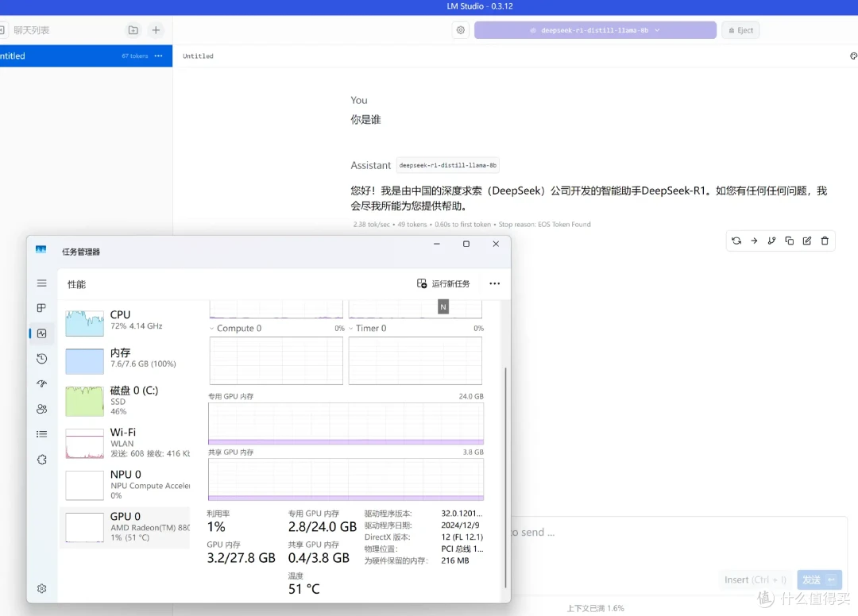The image size is (858, 616).
Task: Open Task Manager Users page
Action: pos(41,409)
